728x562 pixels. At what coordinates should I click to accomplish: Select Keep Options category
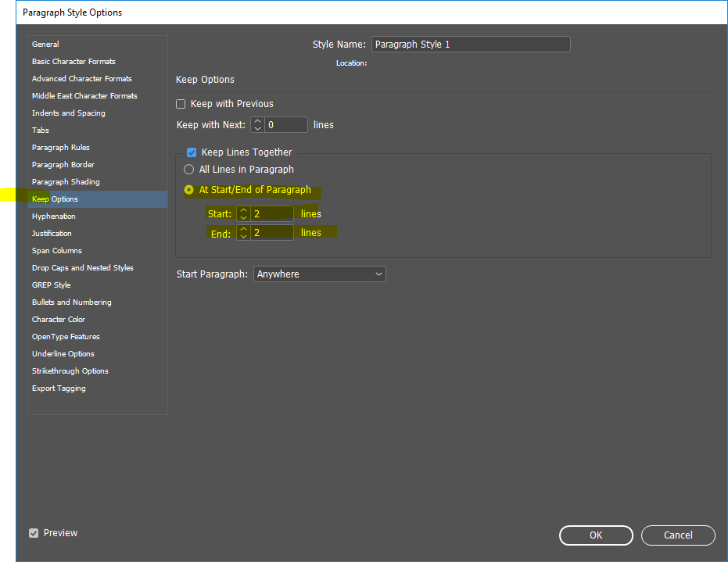coord(98,199)
